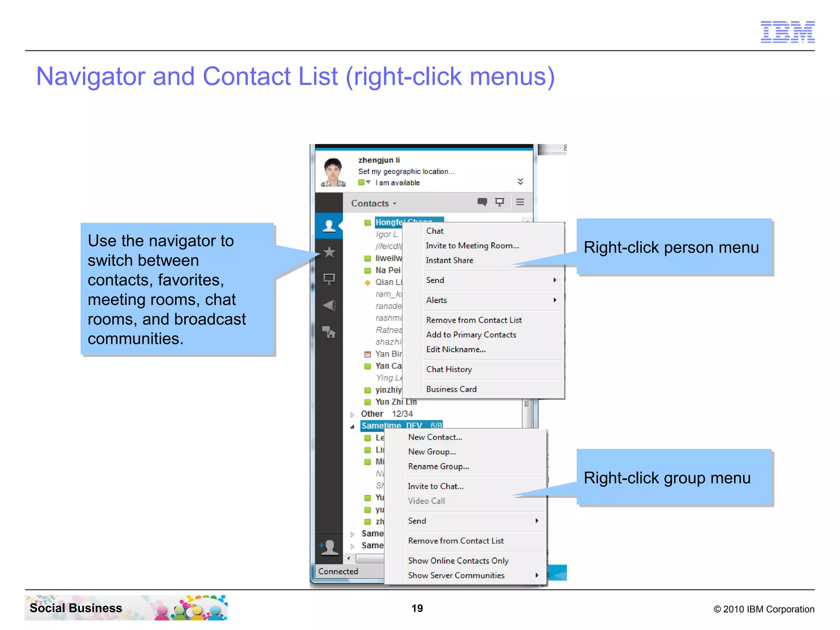This screenshot has height=630, width=840.
Task: Click the meeting presentation toolbar icon
Action: click(x=500, y=202)
